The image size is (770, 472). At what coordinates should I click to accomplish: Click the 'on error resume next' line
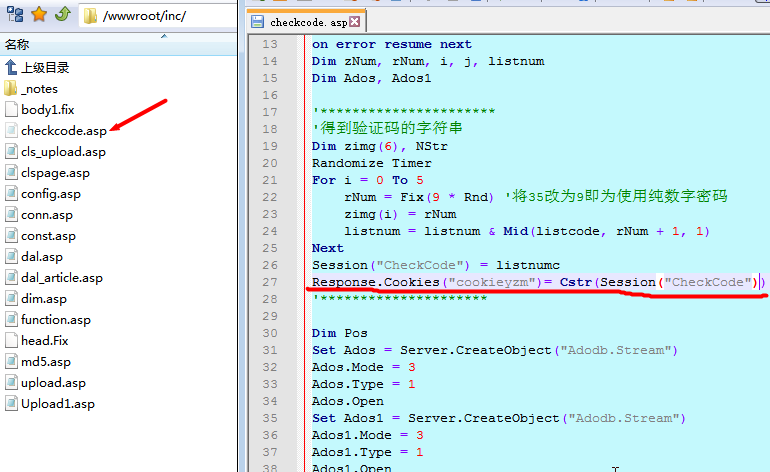392,44
